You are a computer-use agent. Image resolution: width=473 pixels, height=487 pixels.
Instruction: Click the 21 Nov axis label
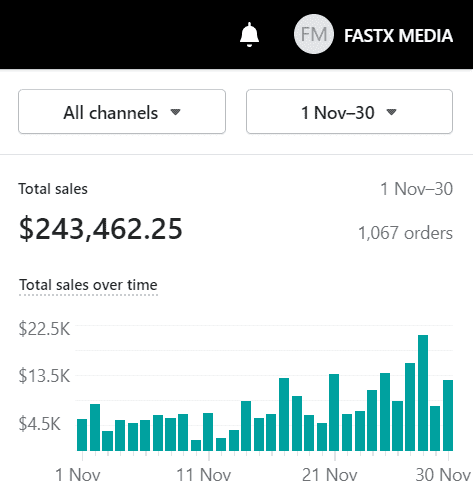(x=330, y=475)
